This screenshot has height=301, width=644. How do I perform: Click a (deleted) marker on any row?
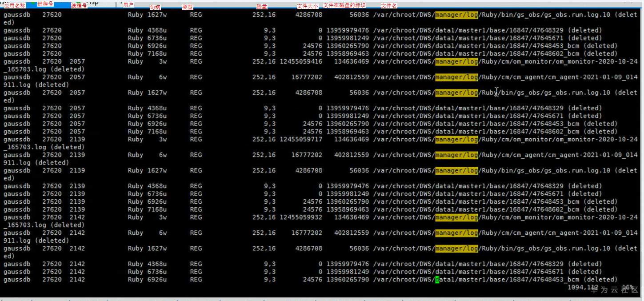[584, 30]
